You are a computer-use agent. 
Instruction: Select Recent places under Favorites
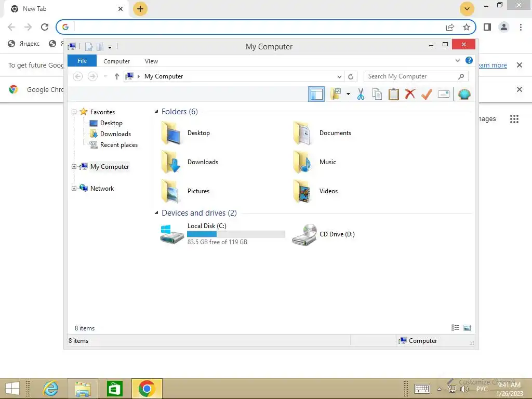click(x=119, y=145)
